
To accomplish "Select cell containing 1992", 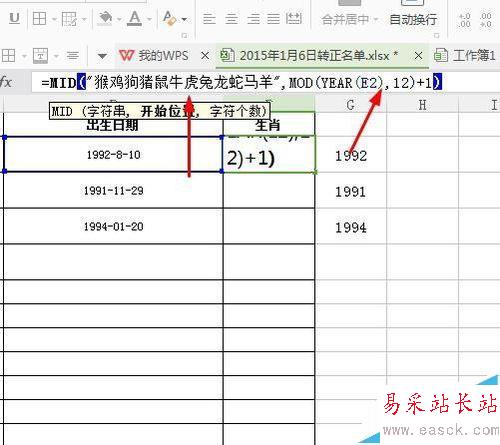I will pyautogui.click(x=351, y=156).
